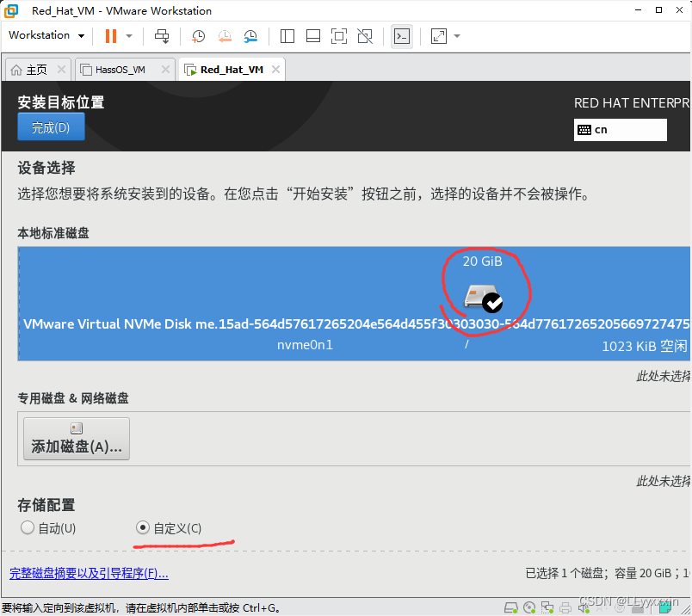
Task: Open the console view icon
Action: (x=402, y=36)
